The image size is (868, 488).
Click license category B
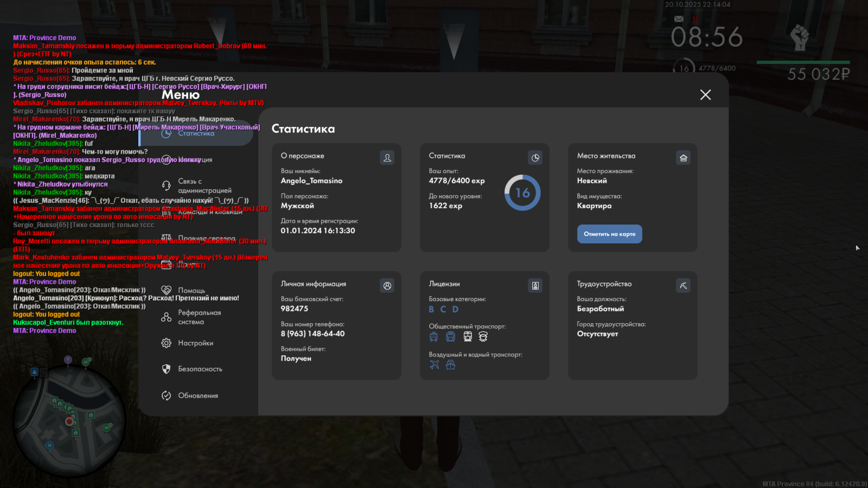pyautogui.click(x=431, y=309)
